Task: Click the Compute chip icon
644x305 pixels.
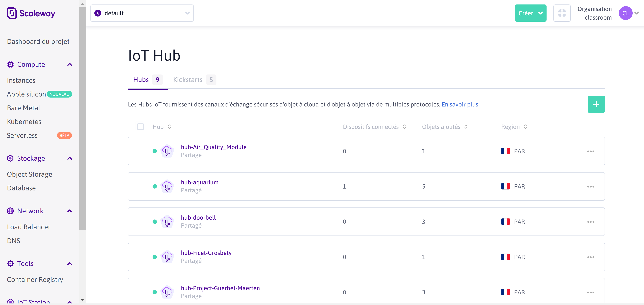Action: pyautogui.click(x=10, y=64)
